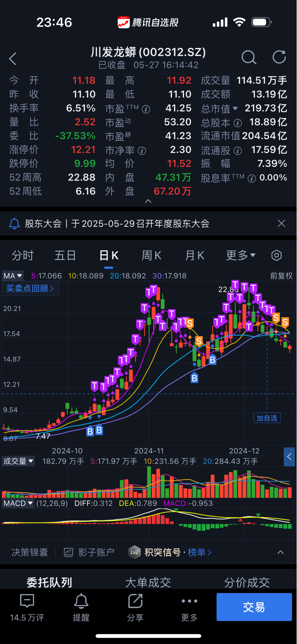Screen dimensions: 297x644
Task: Tap 决策锦囊 label
Action: pyautogui.click(x=30, y=552)
